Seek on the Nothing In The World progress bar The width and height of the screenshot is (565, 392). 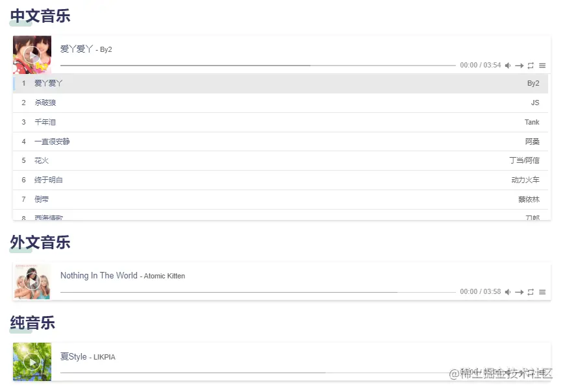click(258, 292)
